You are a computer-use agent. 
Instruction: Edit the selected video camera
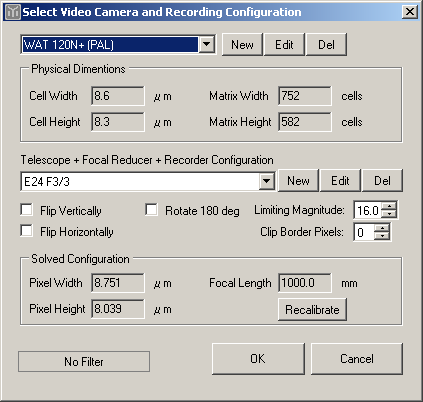click(x=284, y=44)
